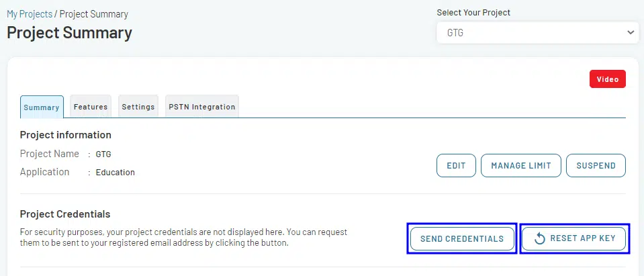Click the circular arrow icon in Reset App Key
This screenshot has height=276, width=644.
click(x=539, y=238)
